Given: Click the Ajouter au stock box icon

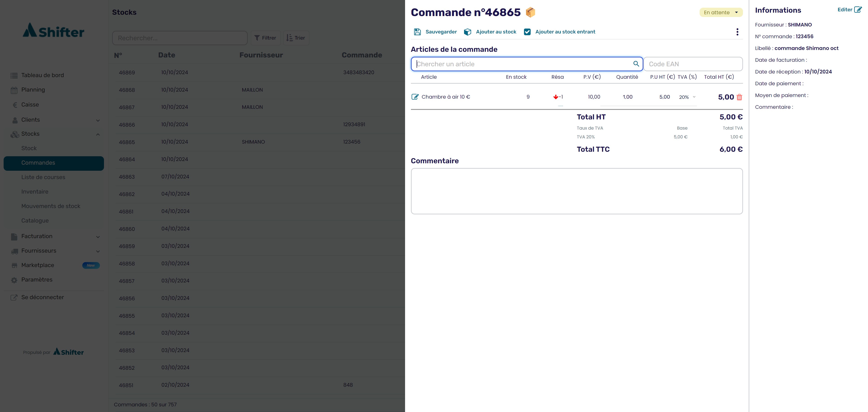Looking at the screenshot, I should (x=467, y=32).
